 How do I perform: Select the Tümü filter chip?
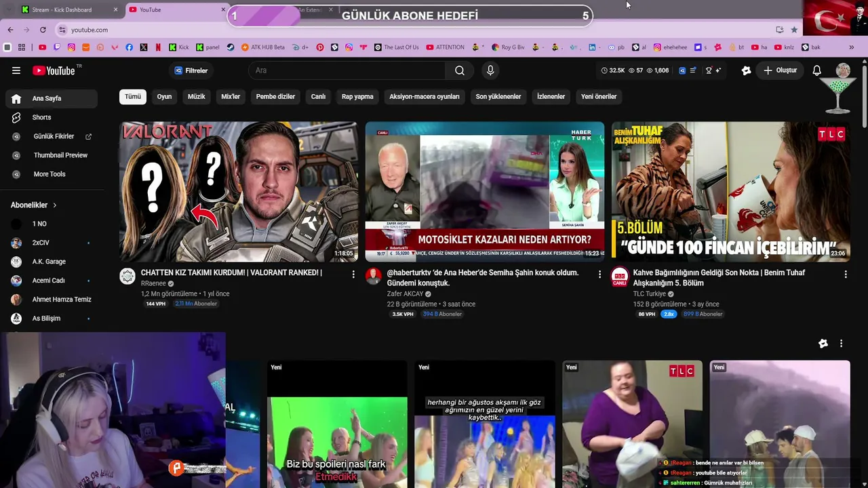[133, 97]
